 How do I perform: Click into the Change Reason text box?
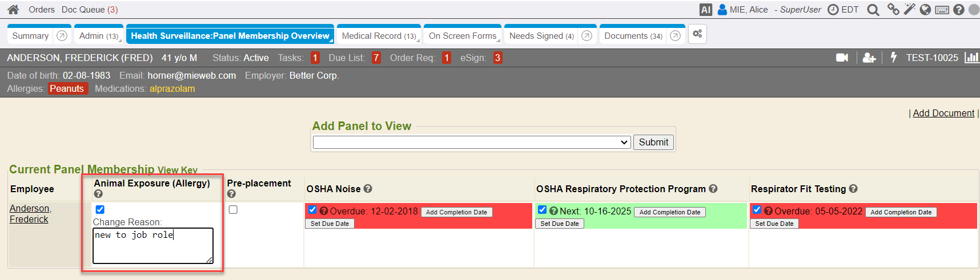(x=152, y=246)
